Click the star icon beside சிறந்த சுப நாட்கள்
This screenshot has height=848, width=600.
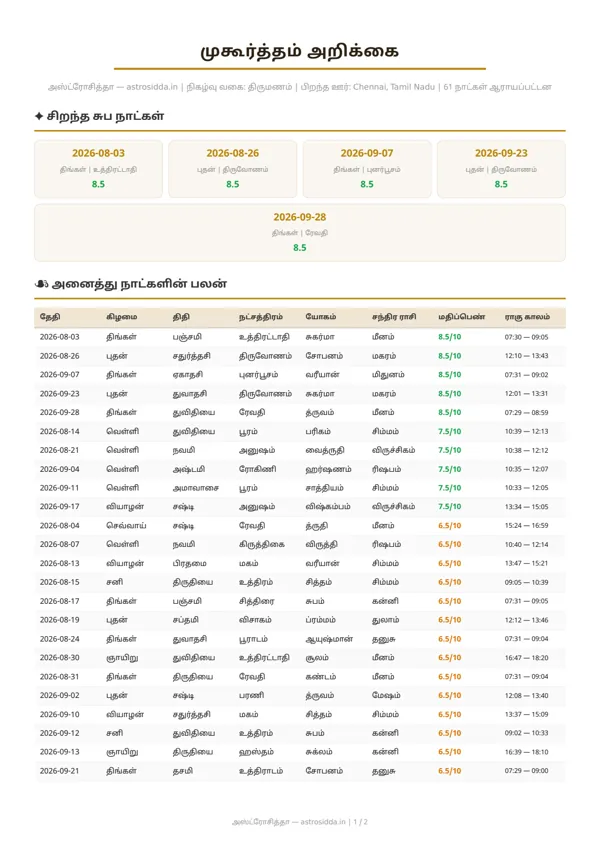click(x=39, y=116)
